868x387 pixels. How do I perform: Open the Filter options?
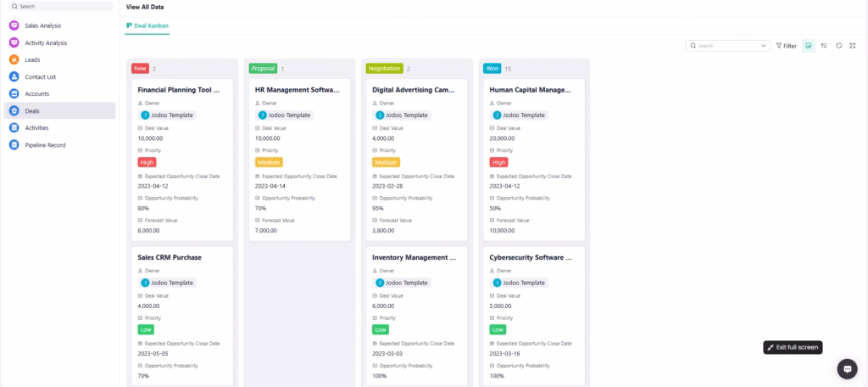[786, 46]
